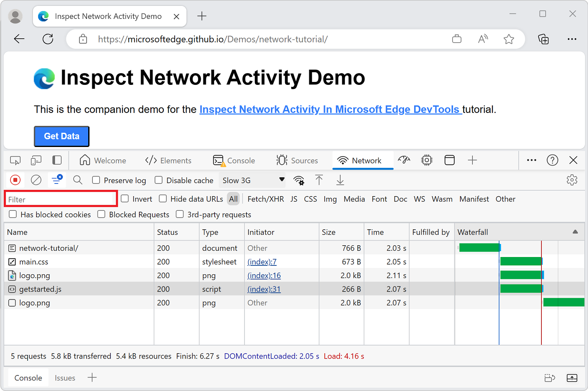588x391 pixels.
Task: Enable Disable cache
Action: pos(158,180)
